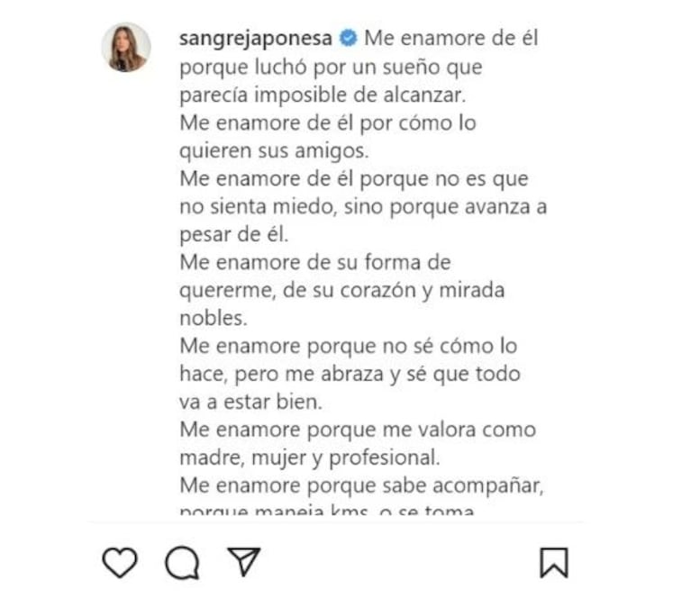Screen dimensions: 691x616
Task: Click the line 'madre, mujer y profesional.'
Action: tap(310, 457)
